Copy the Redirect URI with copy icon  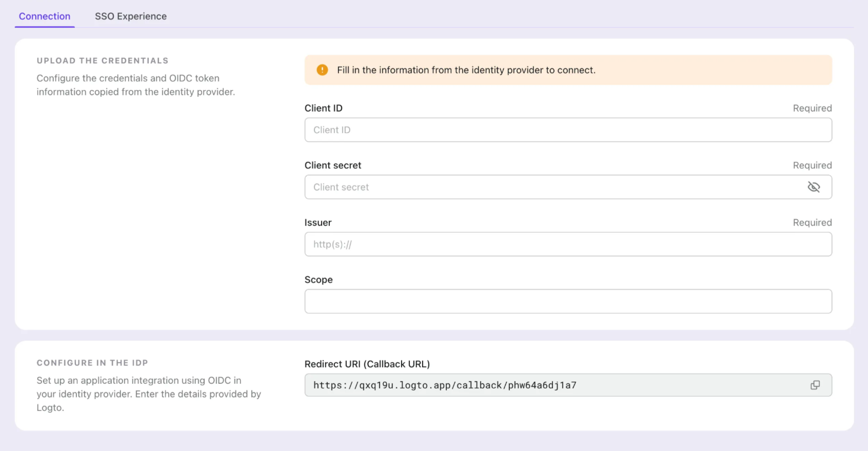pos(815,385)
